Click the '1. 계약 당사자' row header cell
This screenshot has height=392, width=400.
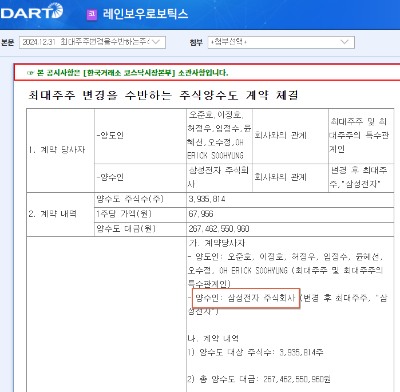click(x=61, y=150)
